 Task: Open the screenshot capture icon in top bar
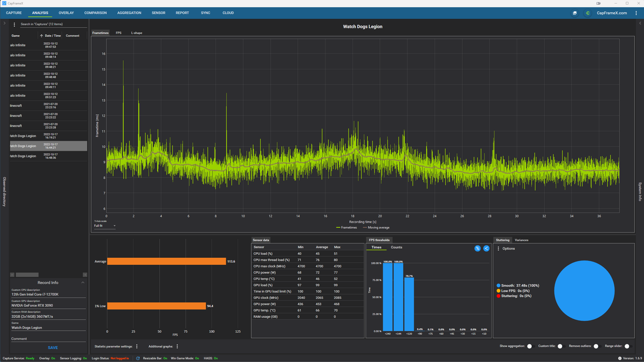tap(575, 13)
